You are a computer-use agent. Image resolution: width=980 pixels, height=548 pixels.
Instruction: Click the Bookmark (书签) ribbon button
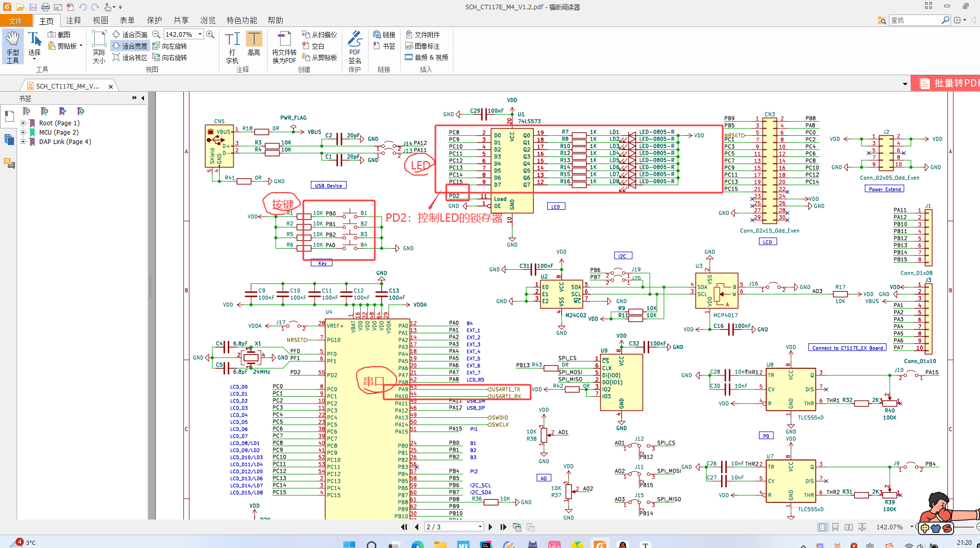pos(384,46)
